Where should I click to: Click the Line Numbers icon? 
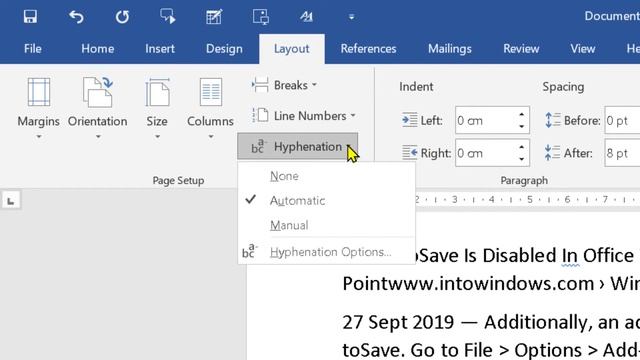260,116
